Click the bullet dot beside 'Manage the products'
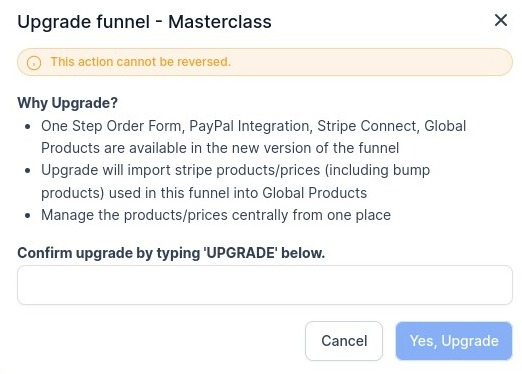The height and width of the screenshot is (374, 522). [x=28, y=215]
